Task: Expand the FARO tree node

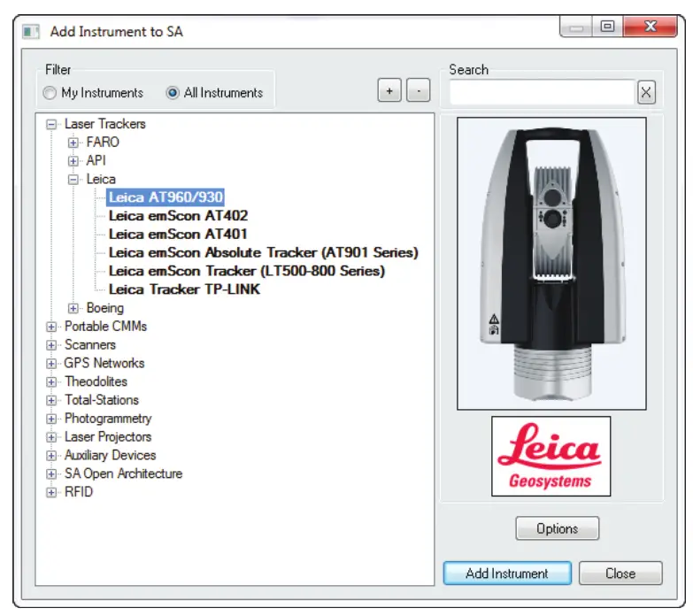Action: pos(73,142)
